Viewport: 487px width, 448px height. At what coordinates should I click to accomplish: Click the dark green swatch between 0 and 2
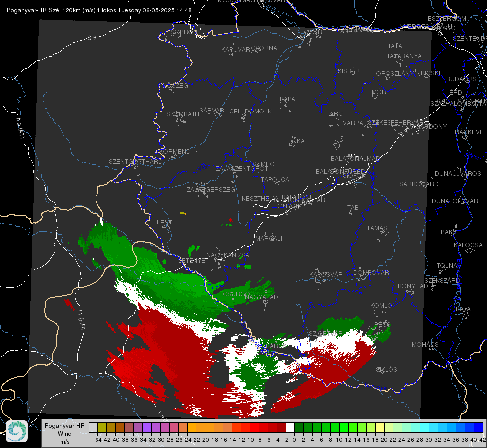pyautogui.click(x=299, y=428)
